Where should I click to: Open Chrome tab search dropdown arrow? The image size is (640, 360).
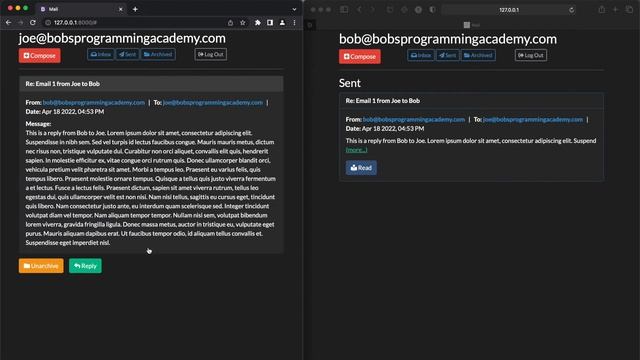[294, 9]
